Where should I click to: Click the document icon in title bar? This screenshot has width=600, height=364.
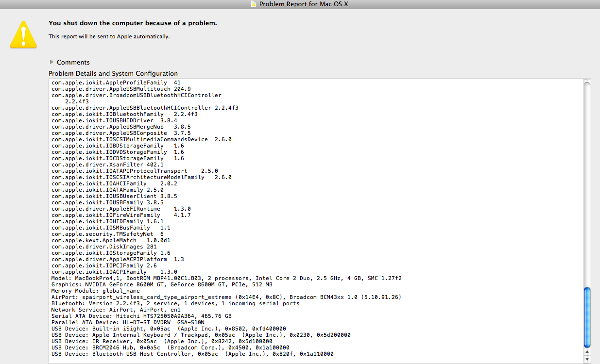(x=254, y=4)
